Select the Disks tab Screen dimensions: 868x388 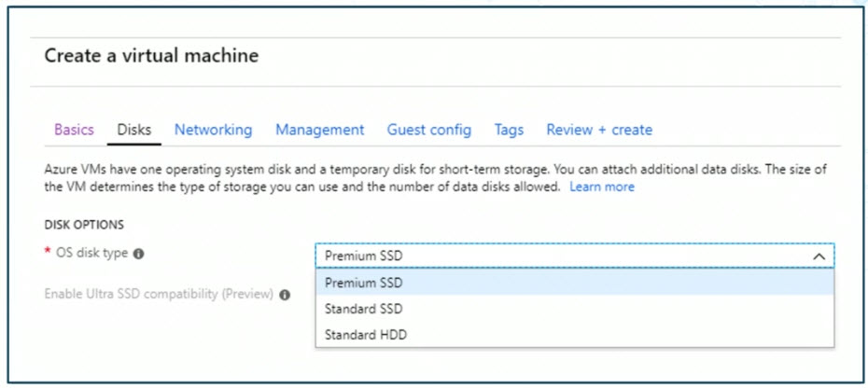pyautogui.click(x=134, y=130)
